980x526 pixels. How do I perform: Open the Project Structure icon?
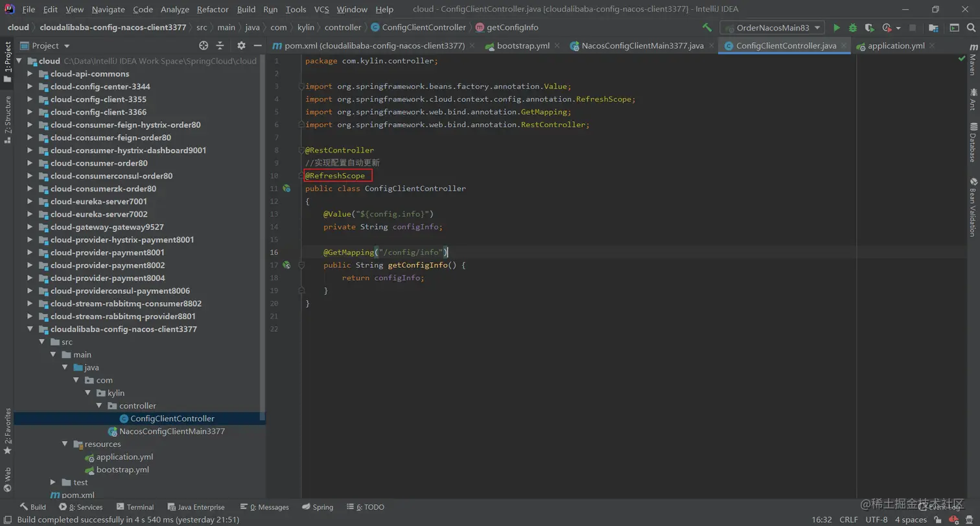pos(933,28)
